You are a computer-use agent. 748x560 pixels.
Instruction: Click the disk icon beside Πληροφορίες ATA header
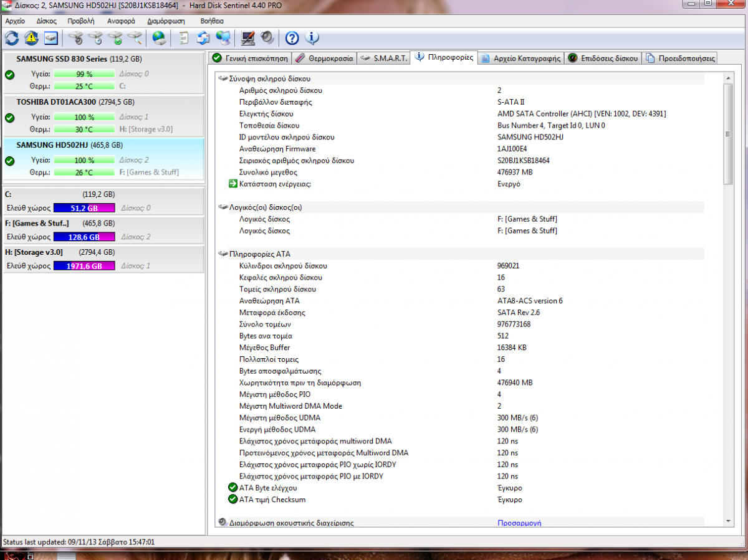coord(223,254)
